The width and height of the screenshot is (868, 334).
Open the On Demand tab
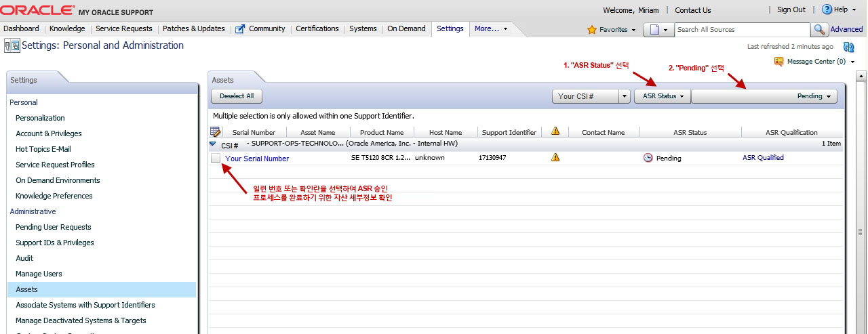click(406, 28)
